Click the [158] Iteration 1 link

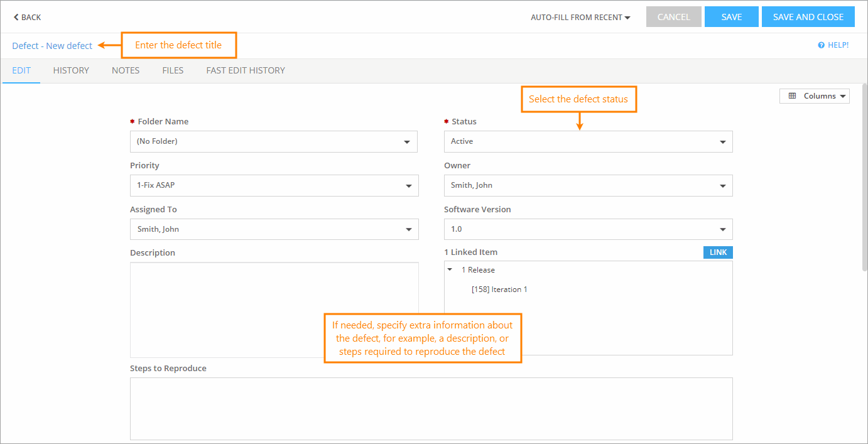coord(498,290)
